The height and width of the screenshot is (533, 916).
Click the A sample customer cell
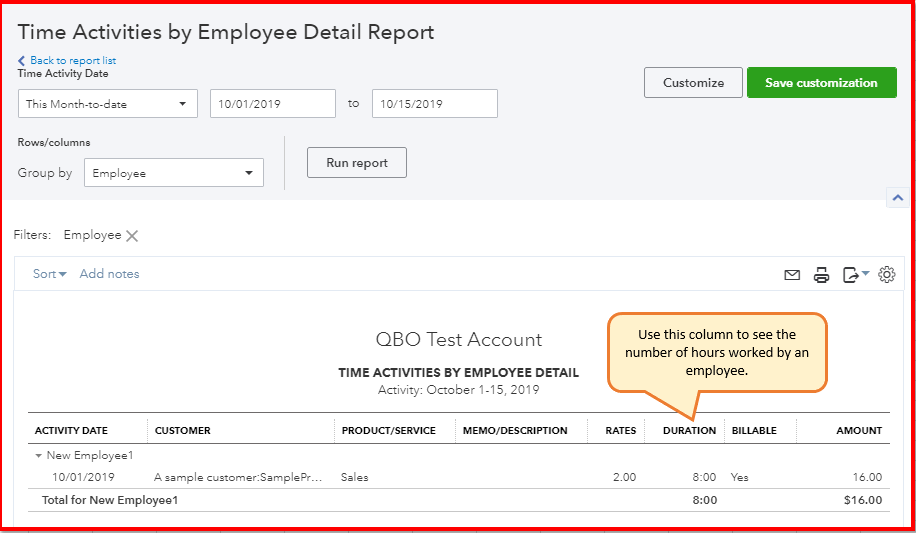click(238, 477)
